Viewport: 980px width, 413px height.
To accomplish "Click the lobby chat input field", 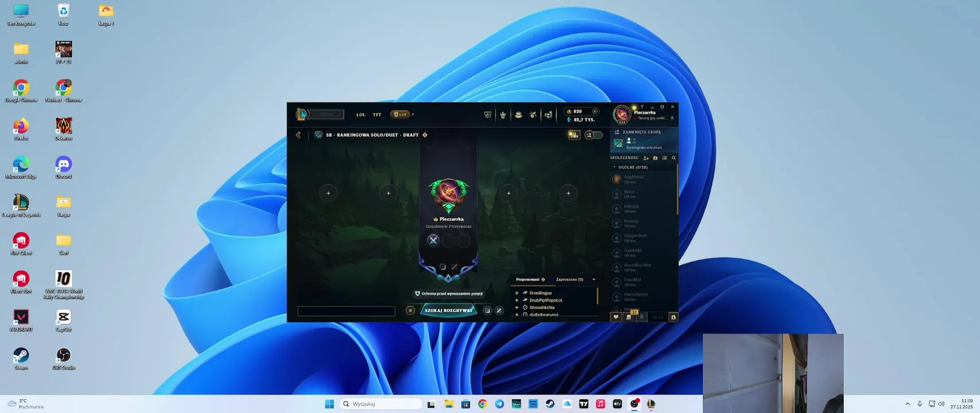I will (346, 311).
